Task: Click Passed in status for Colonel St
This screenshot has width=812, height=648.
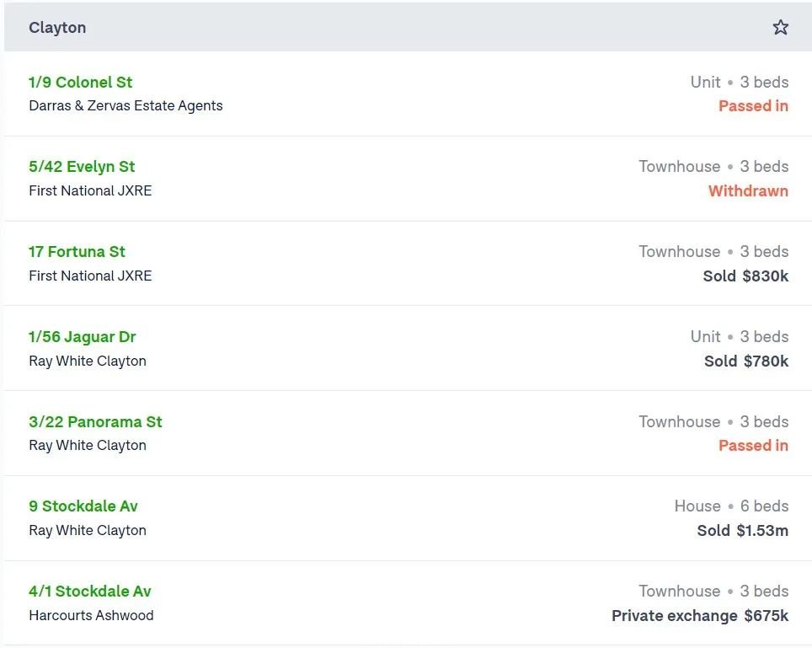Action: 754,105
